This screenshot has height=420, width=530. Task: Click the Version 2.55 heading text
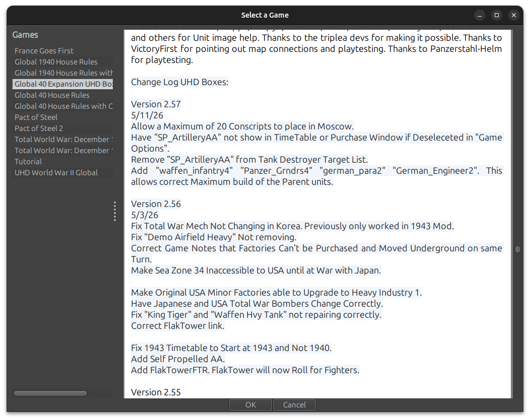(156, 392)
